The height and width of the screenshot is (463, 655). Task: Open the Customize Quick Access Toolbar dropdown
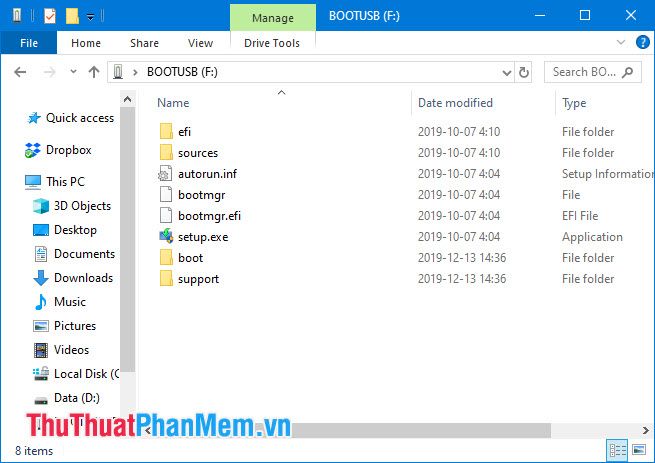point(90,17)
